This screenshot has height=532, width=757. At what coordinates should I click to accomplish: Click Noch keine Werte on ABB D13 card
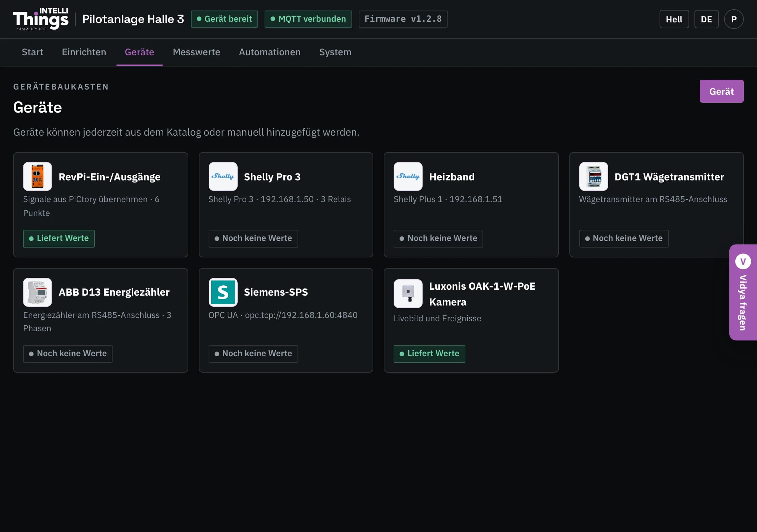(x=67, y=354)
